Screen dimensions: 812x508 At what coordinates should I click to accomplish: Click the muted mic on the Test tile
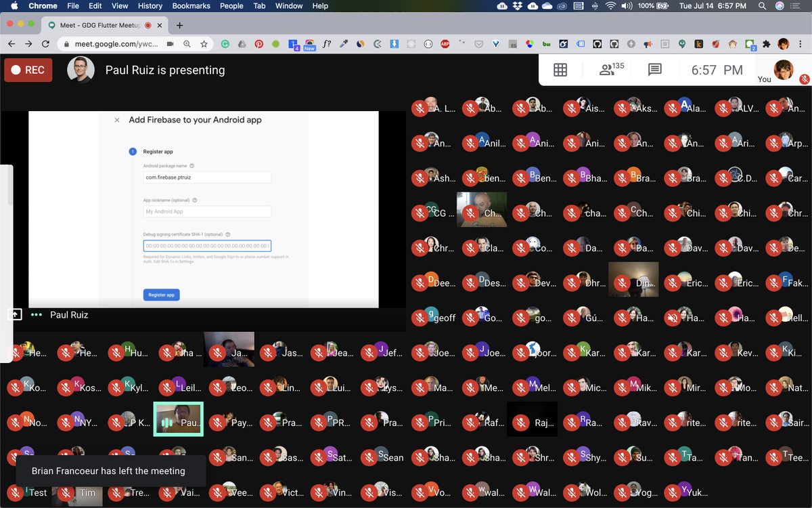[x=15, y=493]
